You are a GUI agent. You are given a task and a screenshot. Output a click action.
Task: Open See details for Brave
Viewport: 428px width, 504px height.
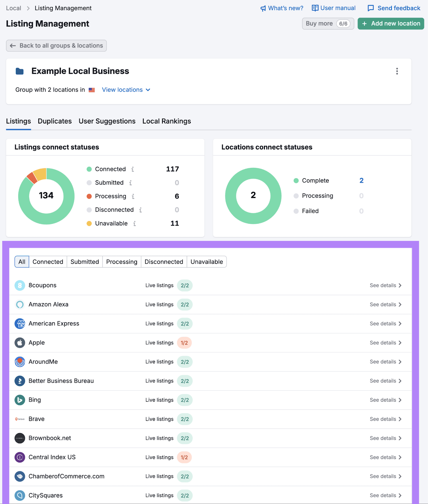tap(386, 419)
